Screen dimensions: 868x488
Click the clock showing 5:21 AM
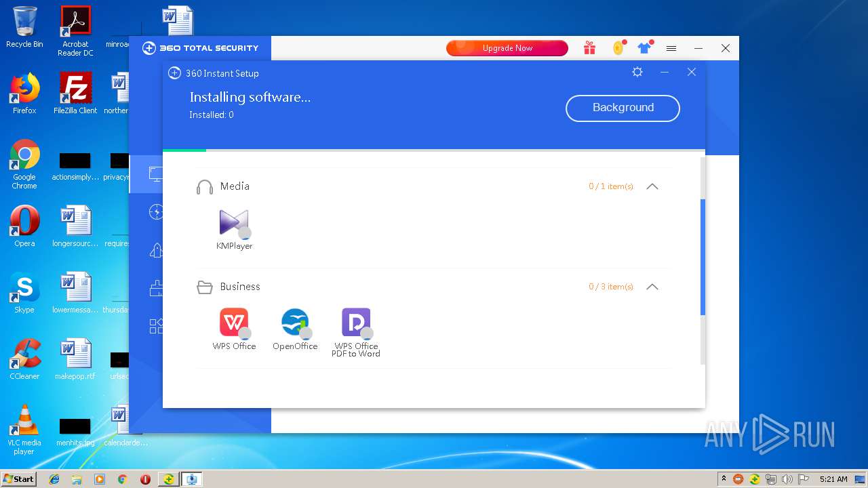coord(834,479)
